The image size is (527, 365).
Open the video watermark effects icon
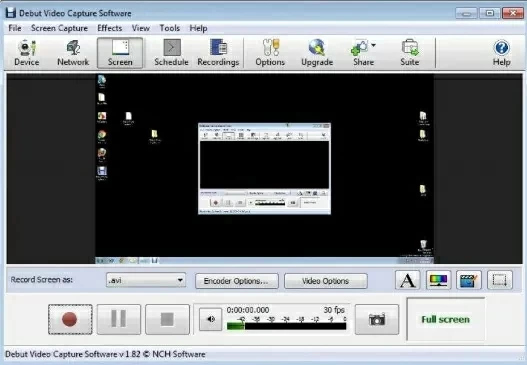[469, 280]
